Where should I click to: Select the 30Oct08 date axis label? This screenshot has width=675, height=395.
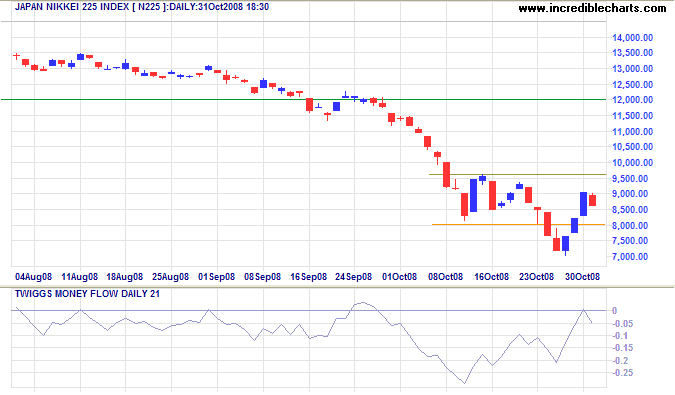tap(582, 277)
